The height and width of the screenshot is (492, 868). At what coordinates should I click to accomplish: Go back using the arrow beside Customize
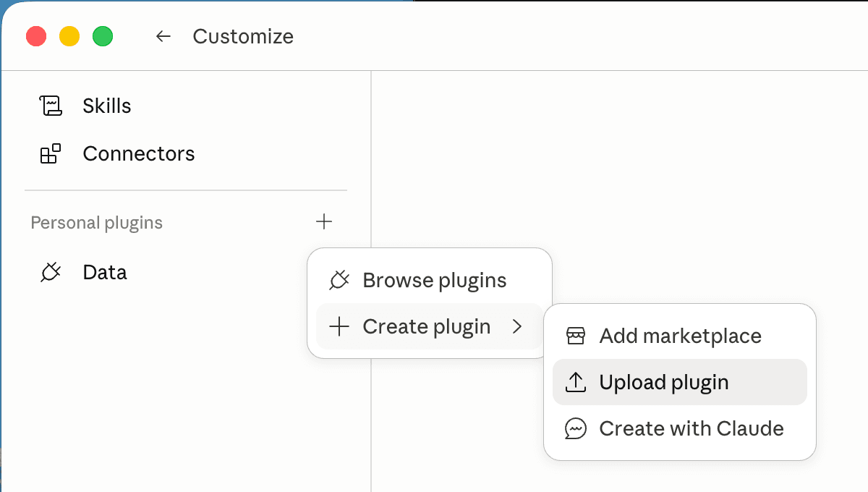click(163, 36)
